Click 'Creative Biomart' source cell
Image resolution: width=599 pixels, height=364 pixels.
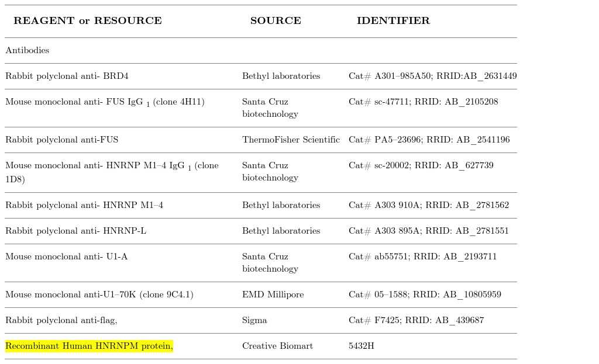pos(278,346)
